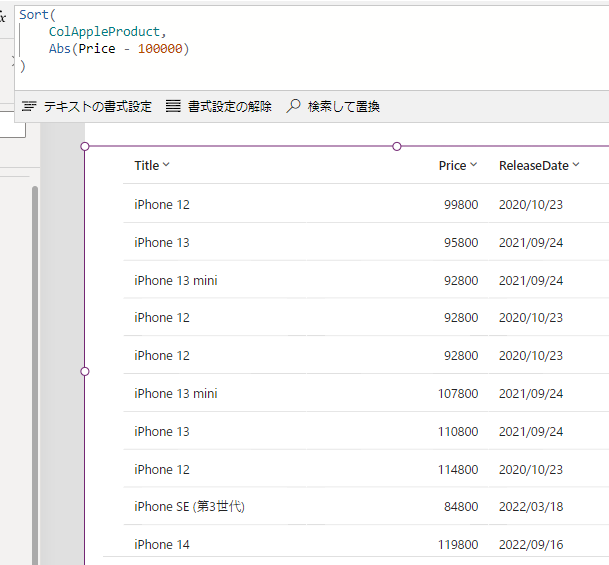The image size is (609, 565).
Task: Click the date in the 114800 row
Action: pyautogui.click(x=531, y=469)
